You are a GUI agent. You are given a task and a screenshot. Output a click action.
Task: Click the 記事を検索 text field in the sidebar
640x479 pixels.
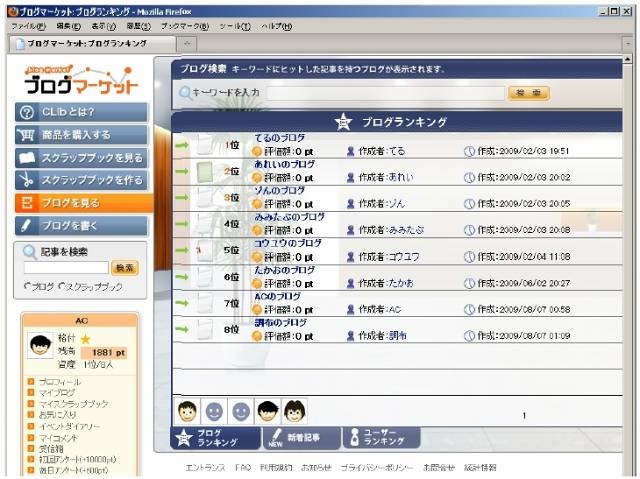coord(66,268)
